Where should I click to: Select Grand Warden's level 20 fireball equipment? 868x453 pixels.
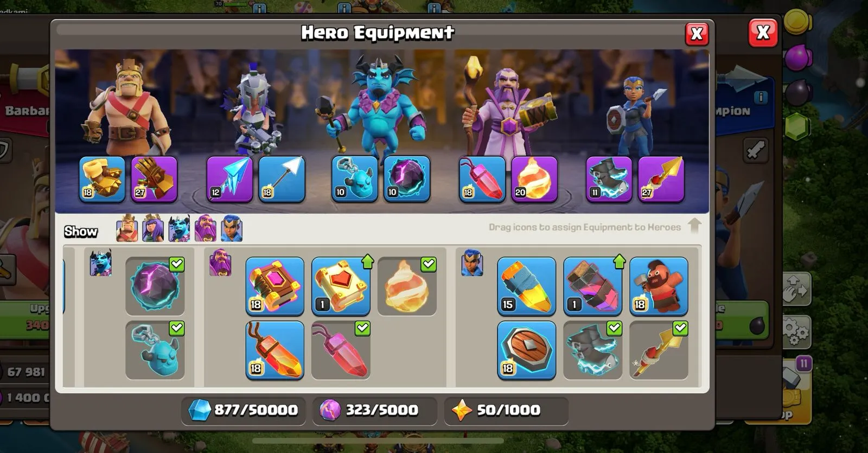click(x=534, y=180)
